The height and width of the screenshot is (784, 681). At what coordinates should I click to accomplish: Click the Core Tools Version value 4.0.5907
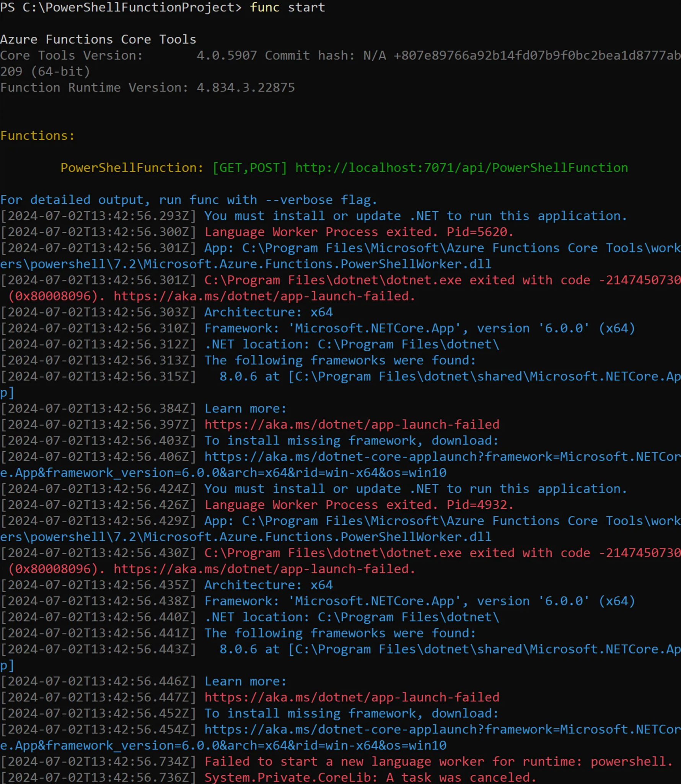click(x=226, y=55)
